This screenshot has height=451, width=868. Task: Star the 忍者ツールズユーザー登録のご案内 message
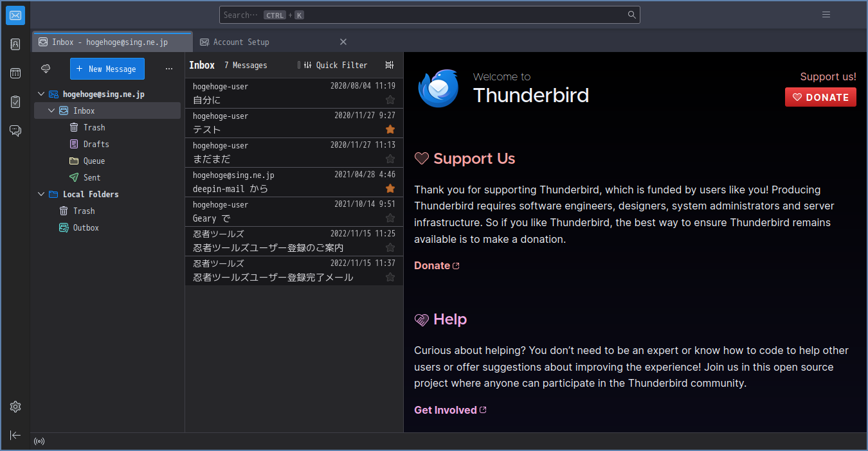390,247
